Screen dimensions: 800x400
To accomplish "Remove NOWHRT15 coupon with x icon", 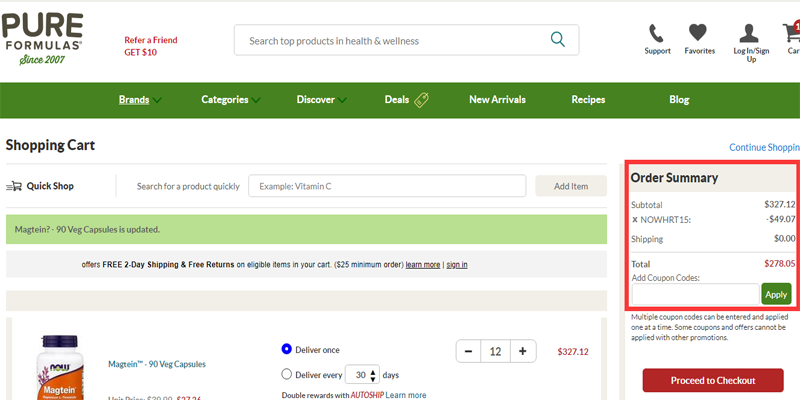I will 635,219.
